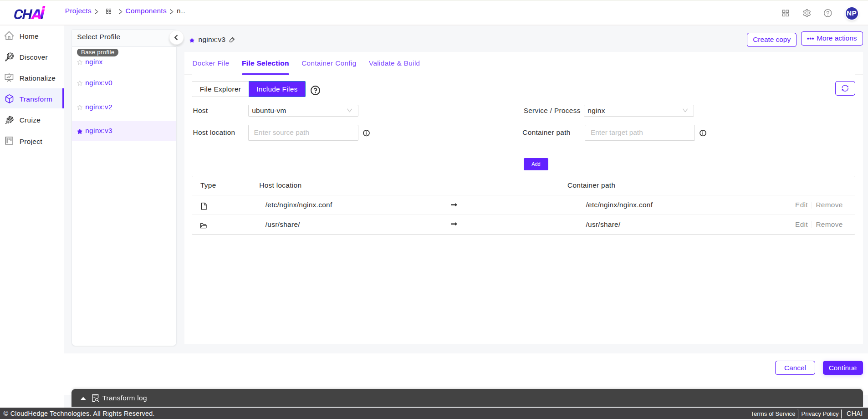Click the CHAI logo
Image resolution: width=868 pixels, height=419 pixels.
pyautogui.click(x=30, y=13)
